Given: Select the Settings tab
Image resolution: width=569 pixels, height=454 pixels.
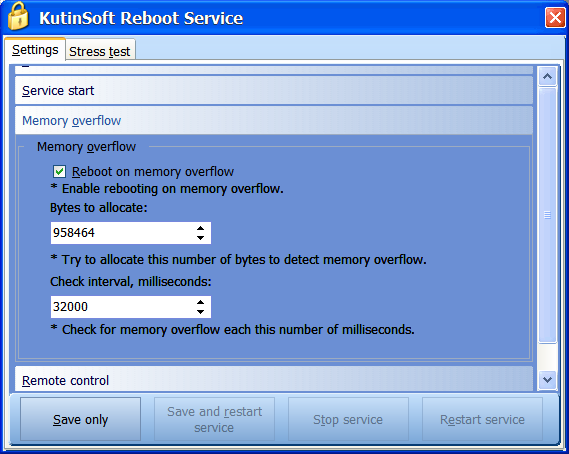Looking at the screenshot, I should click(x=35, y=50).
